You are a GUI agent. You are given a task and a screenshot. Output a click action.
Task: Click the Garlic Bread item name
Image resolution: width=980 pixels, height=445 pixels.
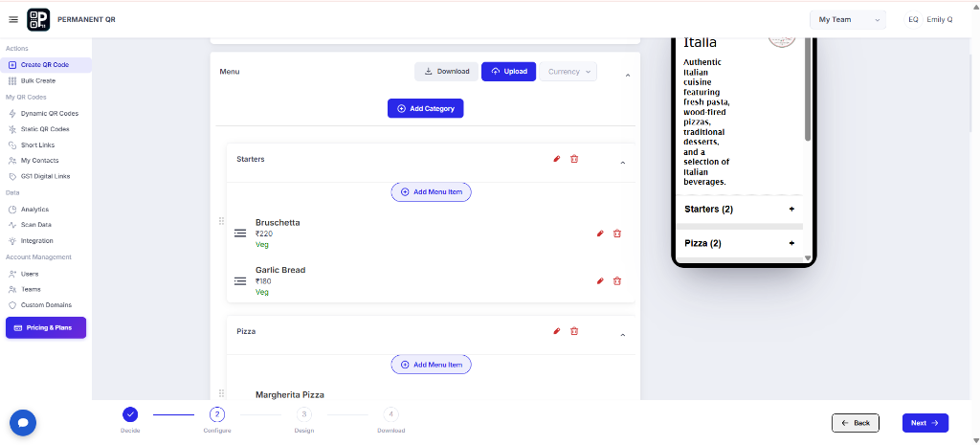click(280, 270)
